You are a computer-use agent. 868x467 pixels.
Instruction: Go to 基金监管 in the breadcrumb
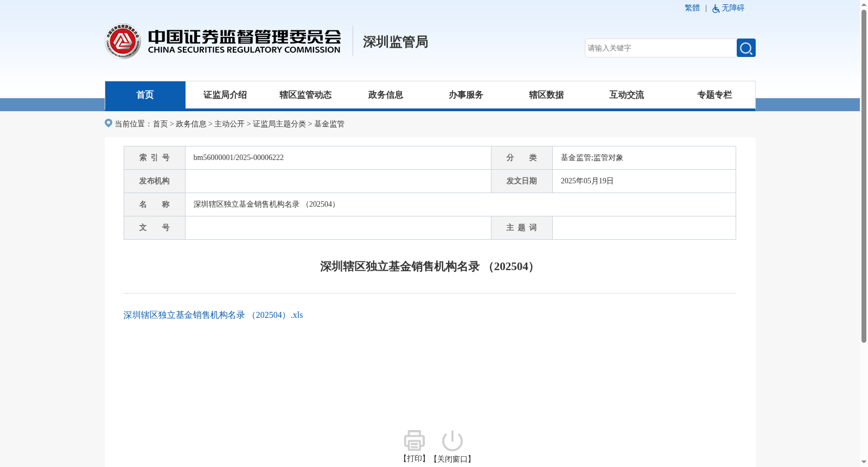click(329, 124)
